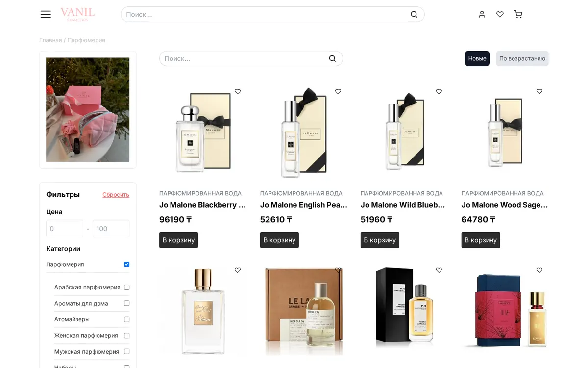
Task: Add Jo Malone English Pear to cart
Action: coord(279,240)
